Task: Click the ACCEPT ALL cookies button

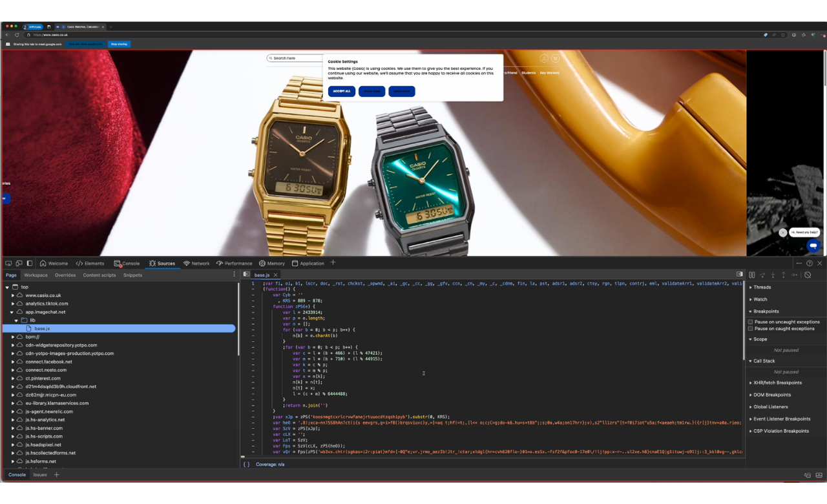Action: pyautogui.click(x=342, y=91)
